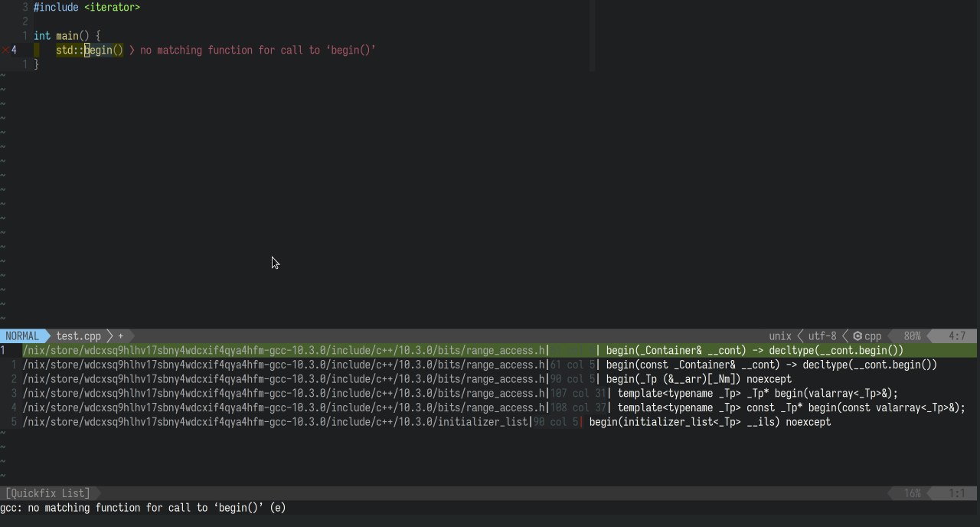Click the test.cpp filename in the statusline

pyautogui.click(x=78, y=336)
